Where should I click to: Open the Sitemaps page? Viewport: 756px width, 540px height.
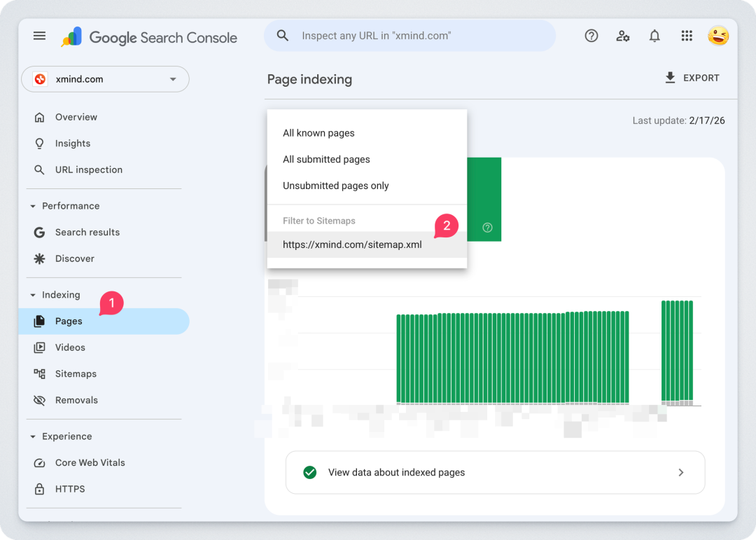tap(104, 374)
